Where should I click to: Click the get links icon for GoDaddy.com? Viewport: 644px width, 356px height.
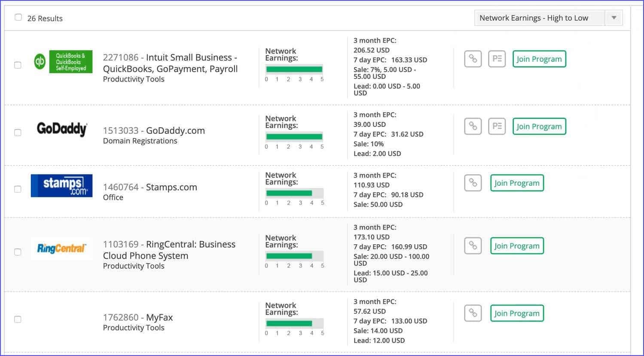[473, 126]
